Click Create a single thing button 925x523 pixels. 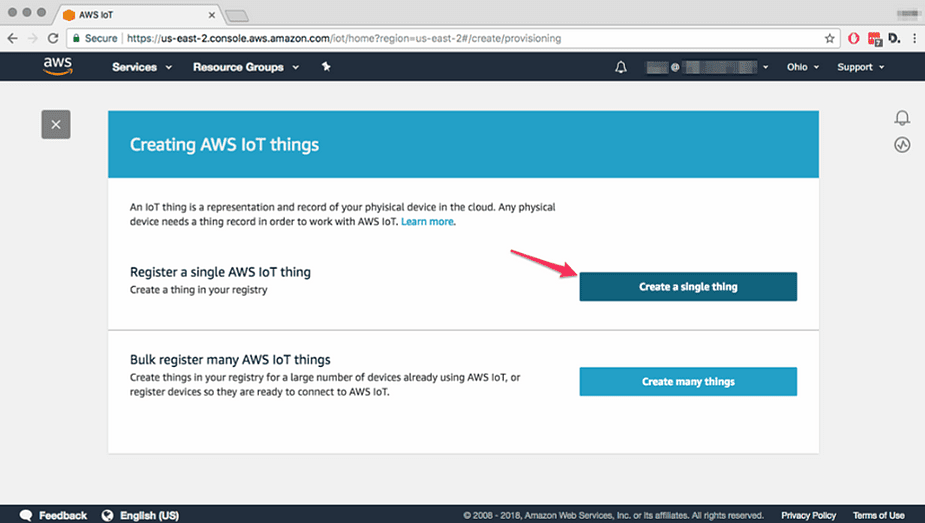point(688,287)
